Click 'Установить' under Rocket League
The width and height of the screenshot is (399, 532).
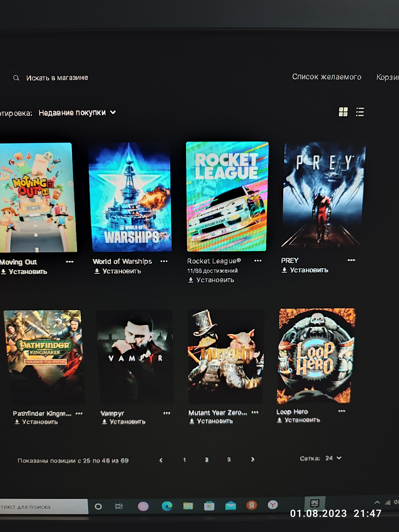pos(211,280)
